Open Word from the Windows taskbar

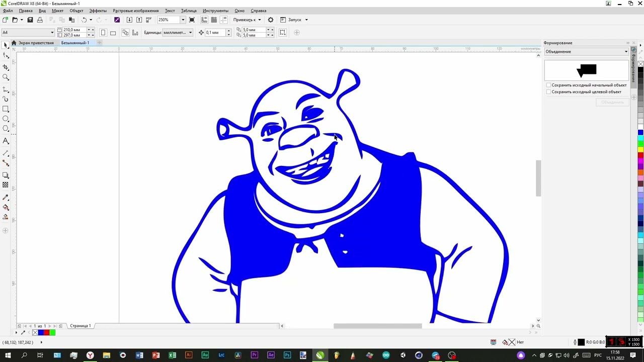tap(139, 355)
